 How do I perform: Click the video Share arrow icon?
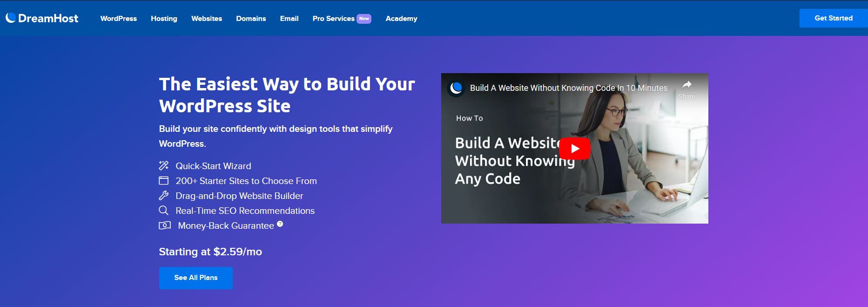pyautogui.click(x=687, y=85)
